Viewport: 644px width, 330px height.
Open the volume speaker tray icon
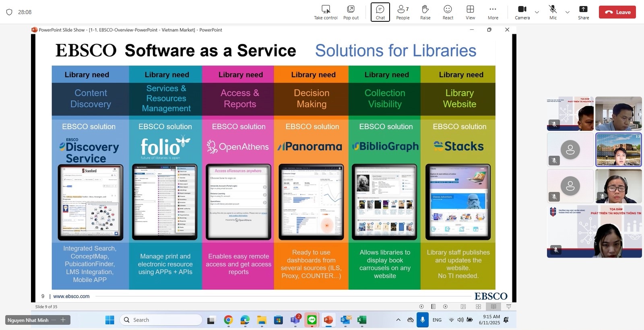pyautogui.click(x=460, y=320)
